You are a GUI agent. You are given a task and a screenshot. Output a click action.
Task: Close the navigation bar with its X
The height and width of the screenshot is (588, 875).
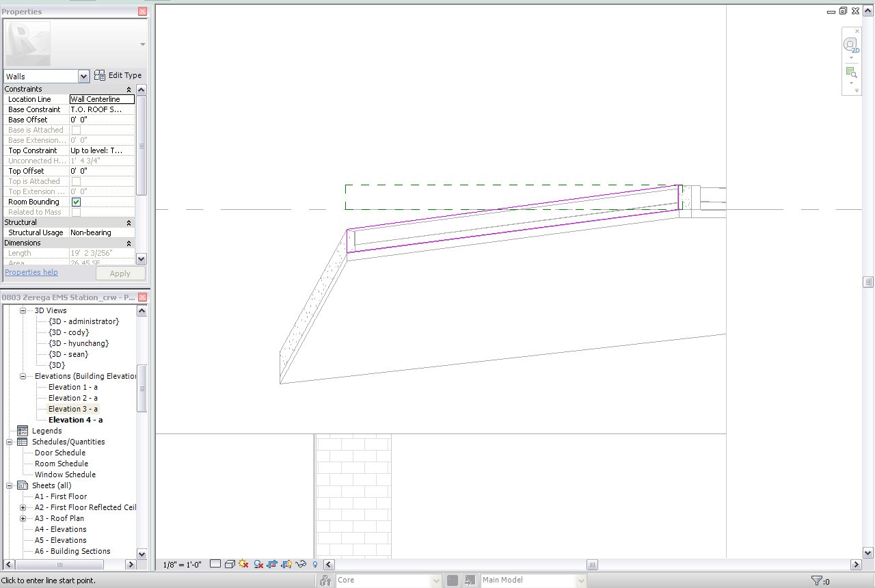point(857,31)
